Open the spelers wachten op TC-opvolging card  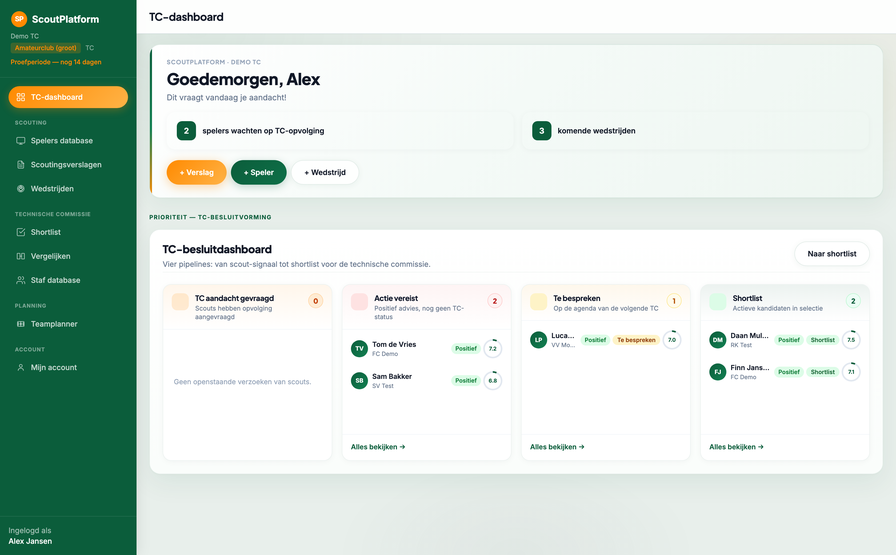click(x=341, y=131)
